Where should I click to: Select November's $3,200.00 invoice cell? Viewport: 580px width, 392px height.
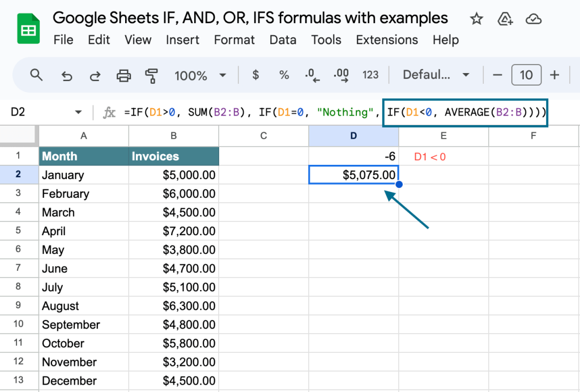[x=173, y=361]
